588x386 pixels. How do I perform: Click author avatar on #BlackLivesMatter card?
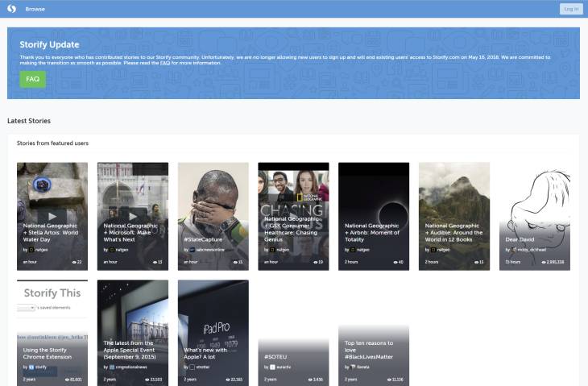tap(353, 367)
